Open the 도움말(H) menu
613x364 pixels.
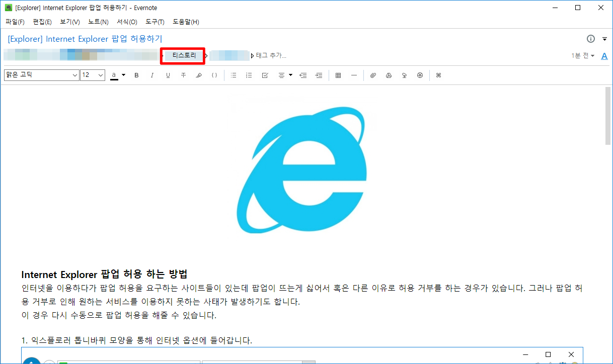pyautogui.click(x=186, y=22)
